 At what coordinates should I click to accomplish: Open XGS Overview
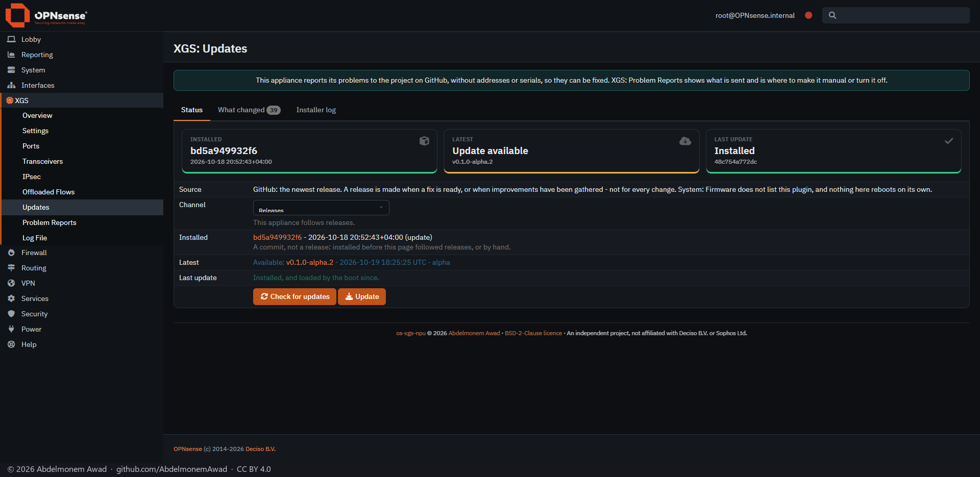click(82, 115)
